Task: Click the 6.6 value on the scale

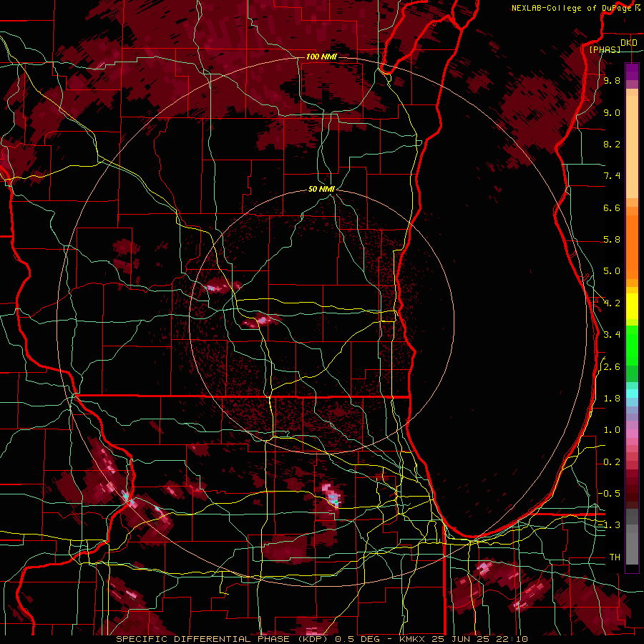Action: click(x=612, y=208)
